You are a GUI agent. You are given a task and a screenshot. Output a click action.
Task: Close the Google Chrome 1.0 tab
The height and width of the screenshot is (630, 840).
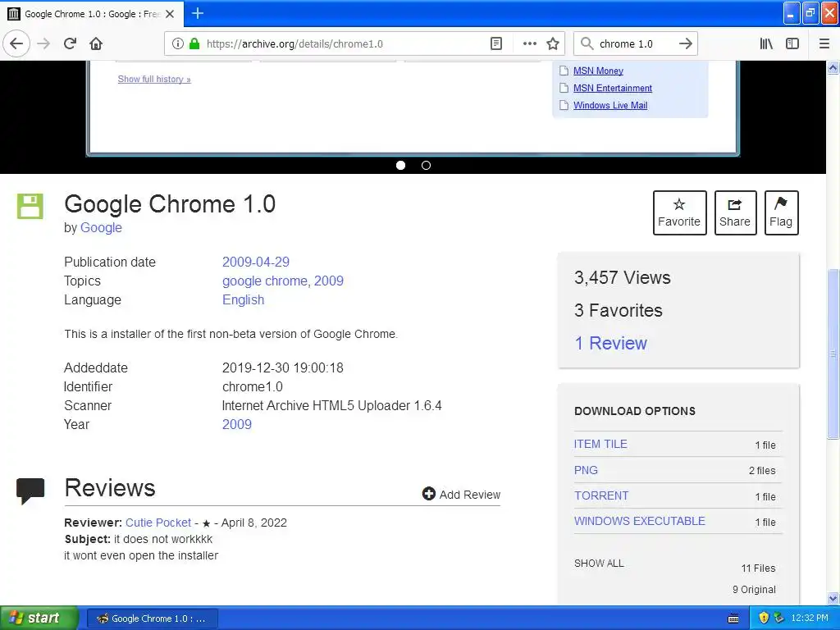click(x=170, y=14)
